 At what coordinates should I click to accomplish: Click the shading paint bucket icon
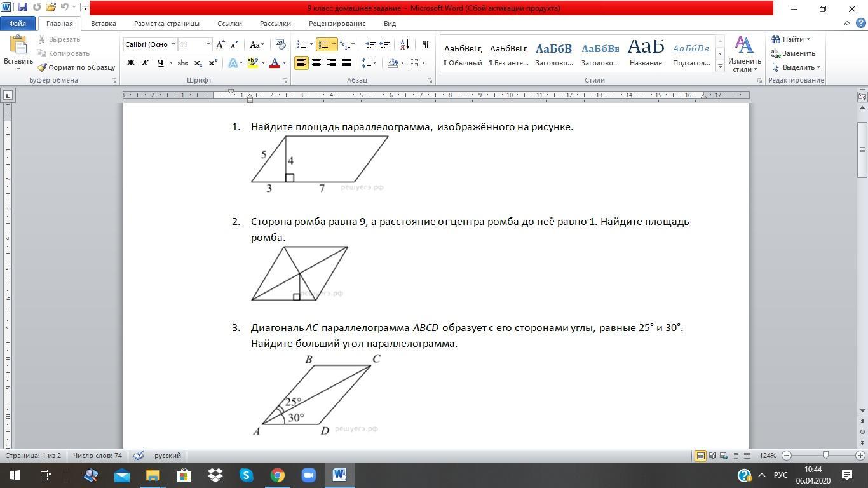393,63
